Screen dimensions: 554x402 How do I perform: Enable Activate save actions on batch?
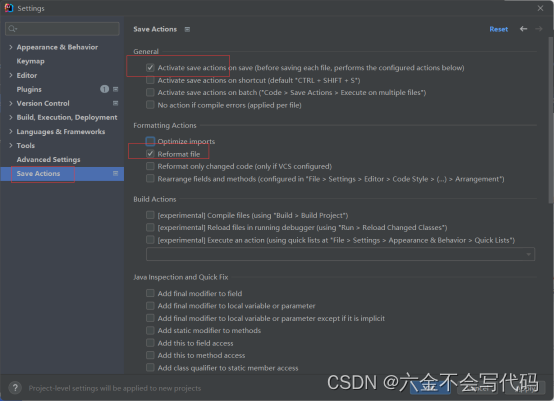coord(150,93)
